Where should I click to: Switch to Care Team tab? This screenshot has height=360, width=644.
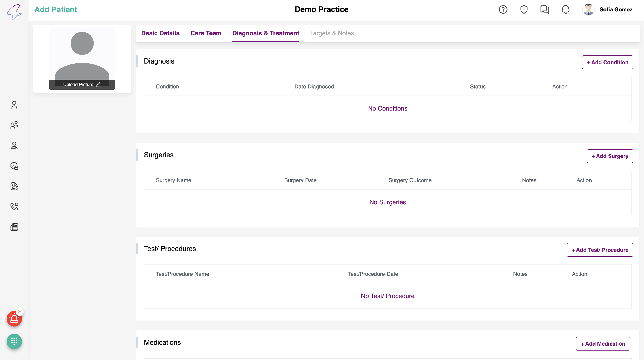206,33
